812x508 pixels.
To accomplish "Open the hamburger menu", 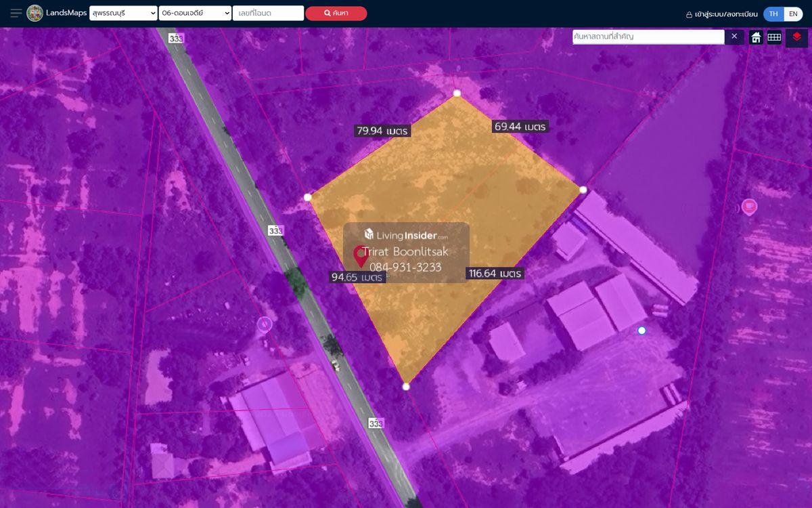I will tap(16, 13).
